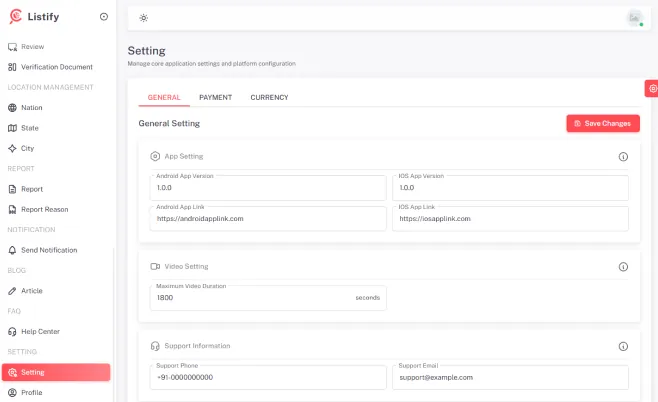Click the Profile user icon

pos(12,393)
